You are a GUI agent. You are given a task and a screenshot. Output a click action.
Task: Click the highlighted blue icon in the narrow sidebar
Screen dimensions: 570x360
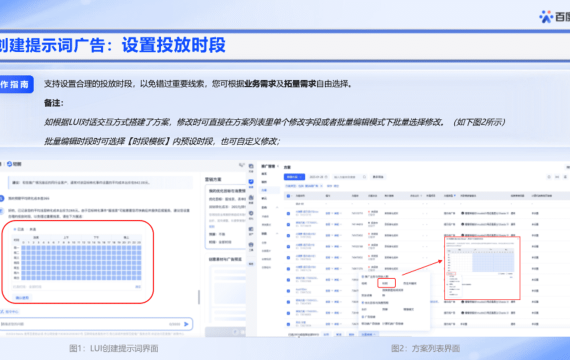pyautogui.click(x=251, y=181)
